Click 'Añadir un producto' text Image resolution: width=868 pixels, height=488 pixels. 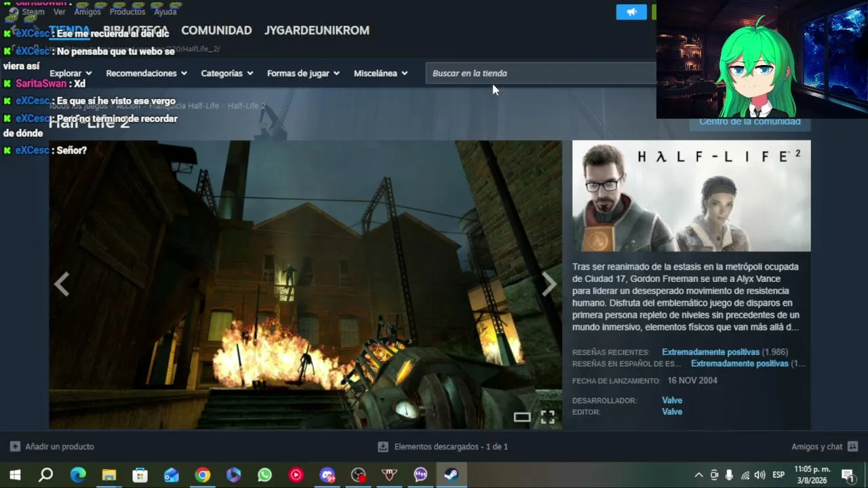[x=60, y=447]
